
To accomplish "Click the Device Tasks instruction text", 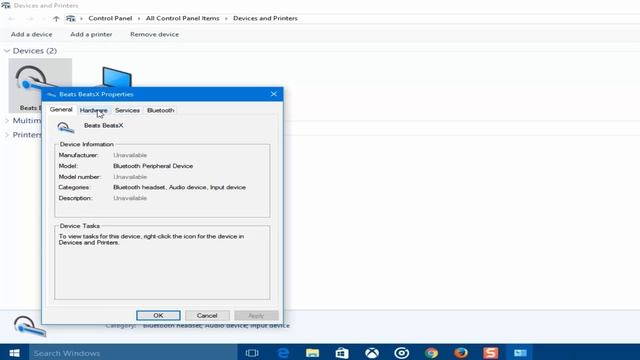I will click(x=151, y=239).
